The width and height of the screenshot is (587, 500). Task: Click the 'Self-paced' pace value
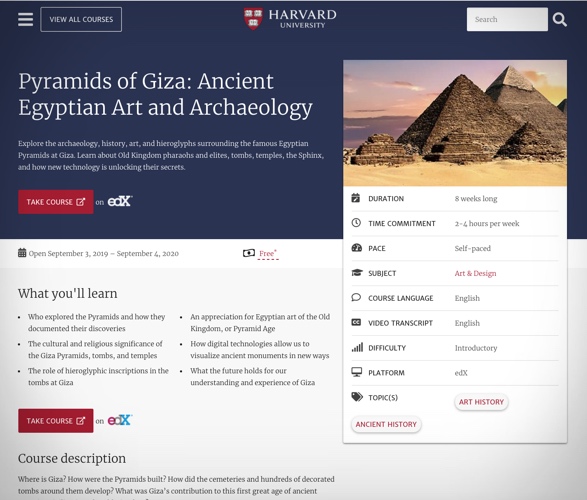472,249
